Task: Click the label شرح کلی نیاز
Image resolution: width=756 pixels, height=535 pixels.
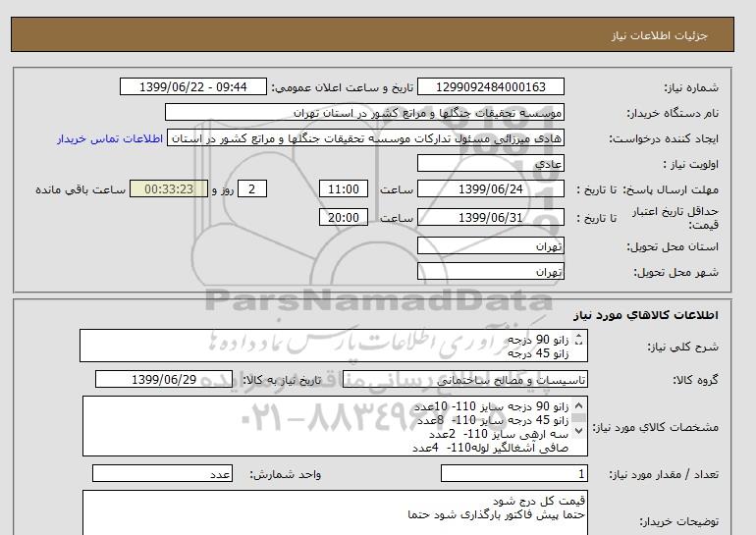Action: [x=682, y=347]
